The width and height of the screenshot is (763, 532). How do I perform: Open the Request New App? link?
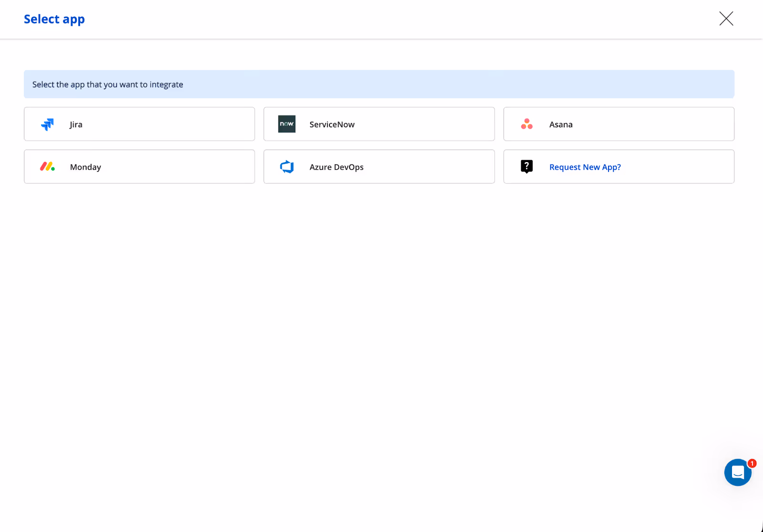pos(585,167)
